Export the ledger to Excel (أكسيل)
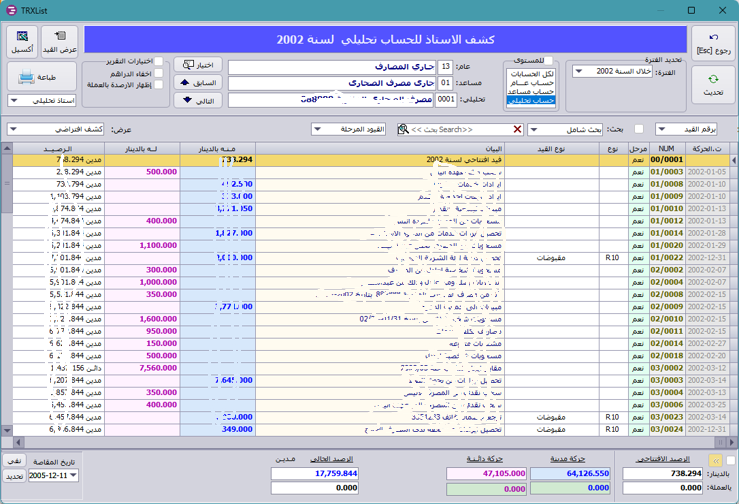This screenshot has height=504, width=739. pos(22,41)
